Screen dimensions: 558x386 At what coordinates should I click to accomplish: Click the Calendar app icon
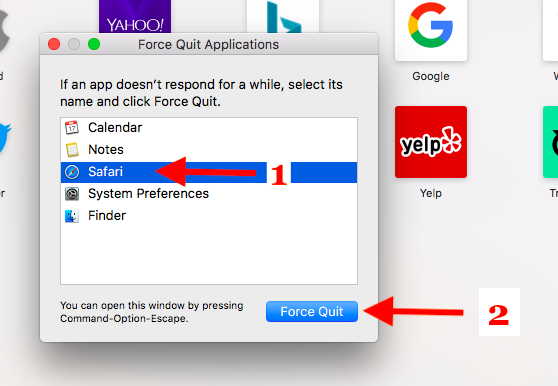tap(72, 127)
